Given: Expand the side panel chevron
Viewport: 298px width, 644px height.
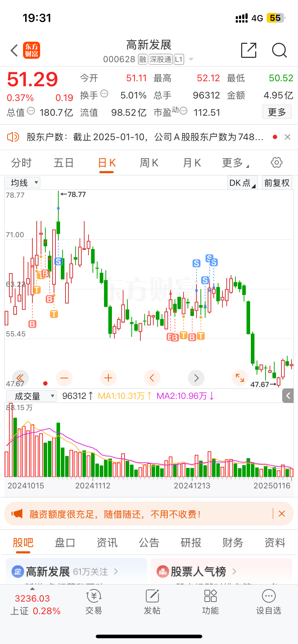Looking at the screenshot, I should 288,396.
